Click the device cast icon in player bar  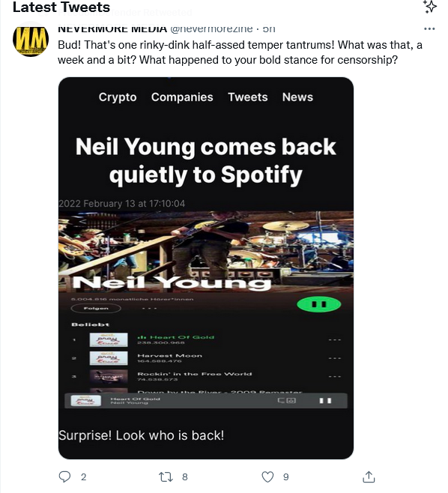pos(287,401)
